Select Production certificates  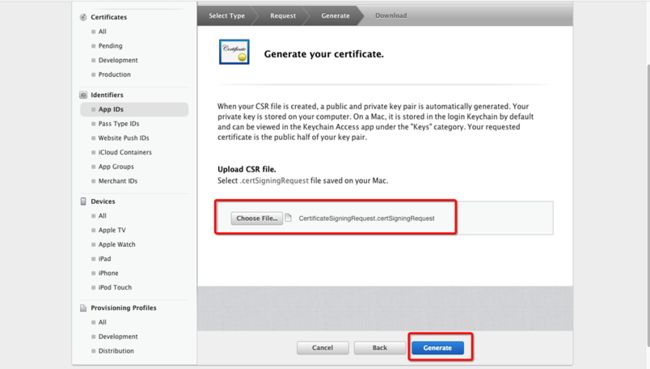[114, 75]
